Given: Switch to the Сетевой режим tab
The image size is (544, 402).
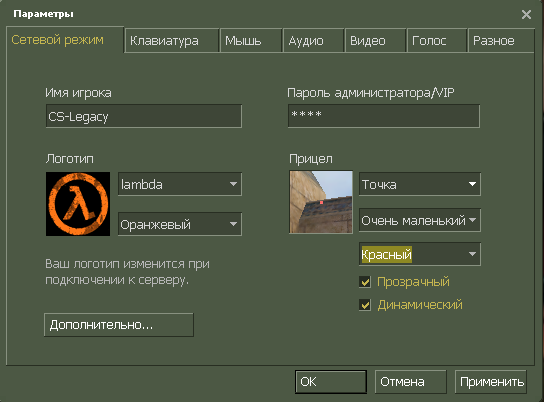Looking at the screenshot, I should pyautogui.click(x=65, y=40).
